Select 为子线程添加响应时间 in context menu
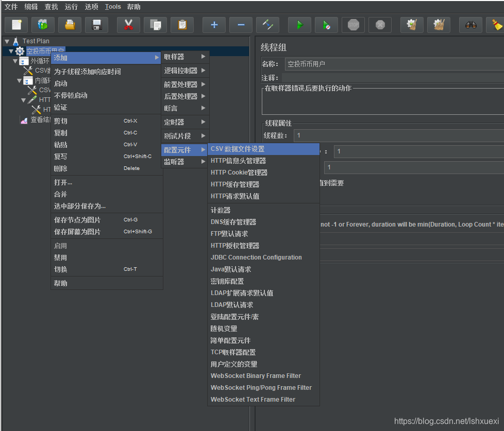The height and width of the screenshot is (431, 504). click(x=107, y=72)
